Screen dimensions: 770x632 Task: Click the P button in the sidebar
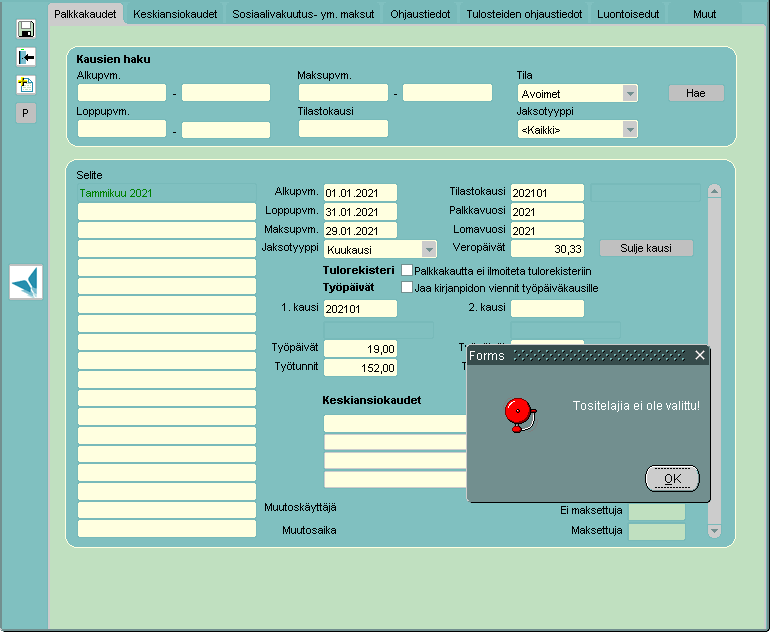click(26, 113)
